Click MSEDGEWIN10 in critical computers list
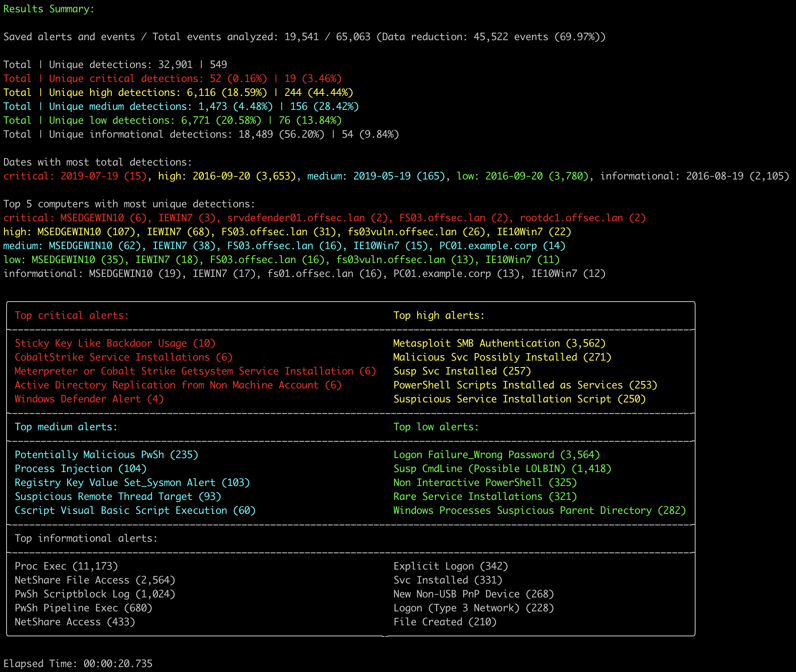The image size is (796, 672). pyautogui.click(x=92, y=218)
